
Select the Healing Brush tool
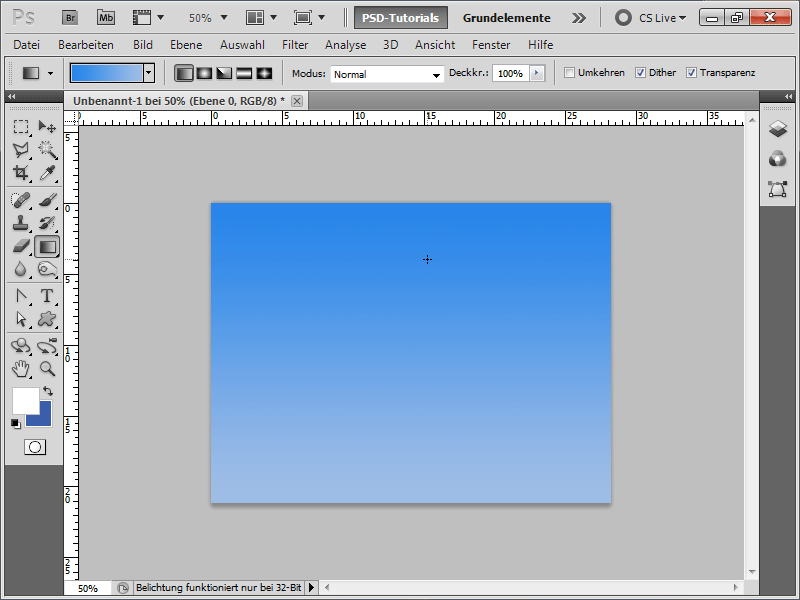21,200
